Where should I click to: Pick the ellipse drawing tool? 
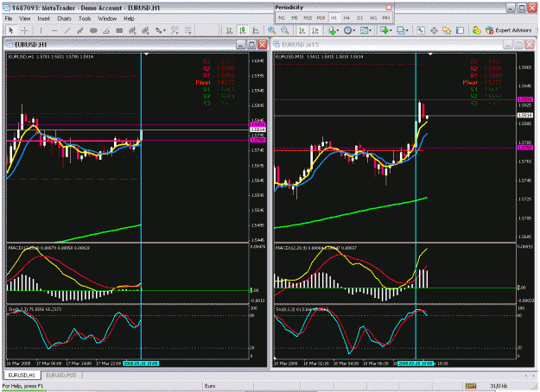pyautogui.click(x=93, y=30)
